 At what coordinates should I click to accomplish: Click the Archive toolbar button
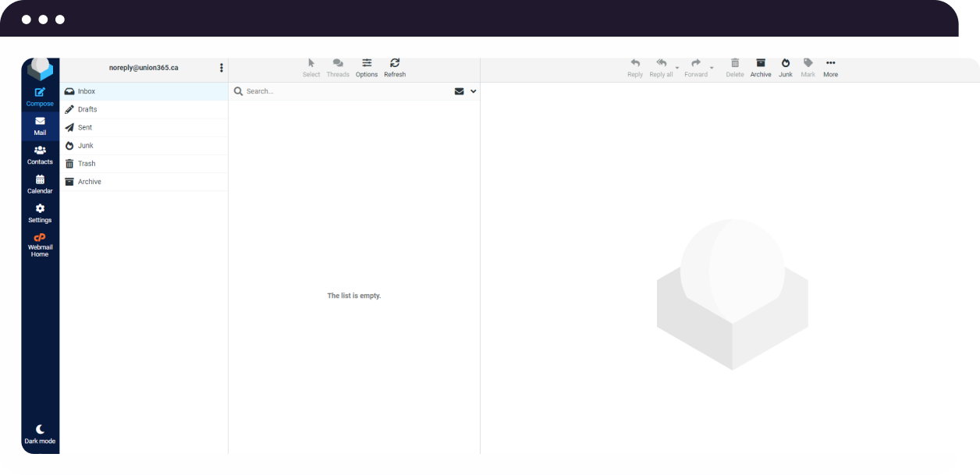tap(761, 68)
